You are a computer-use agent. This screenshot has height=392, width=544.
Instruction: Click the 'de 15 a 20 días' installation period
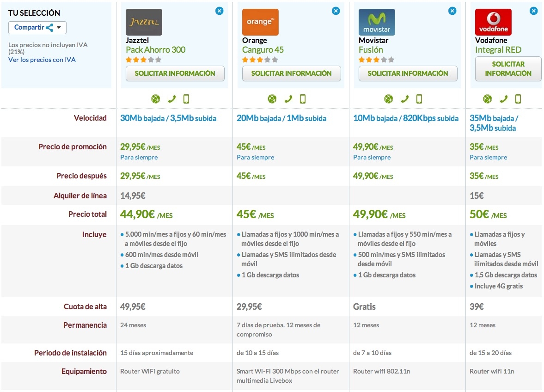490,353
